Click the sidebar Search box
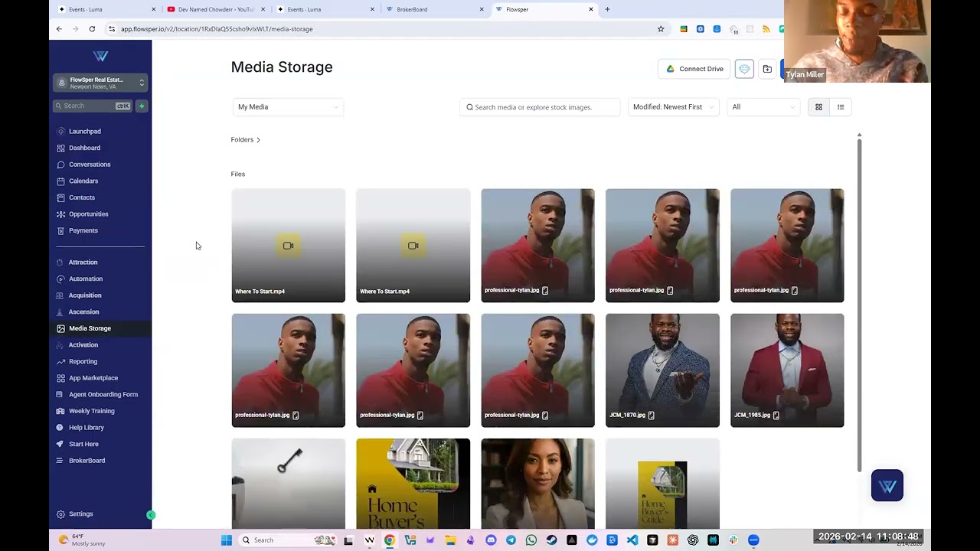The width and height of the screenshot is (980, 551). (93, 106)
